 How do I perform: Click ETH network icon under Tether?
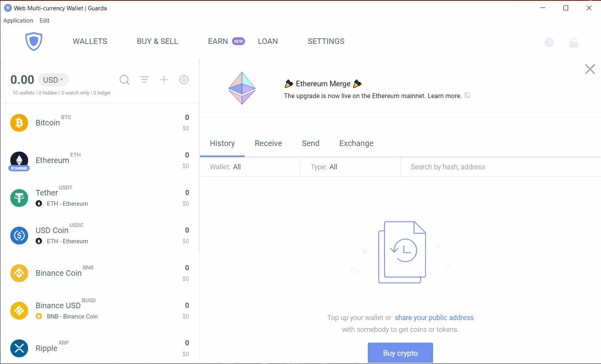39,203
